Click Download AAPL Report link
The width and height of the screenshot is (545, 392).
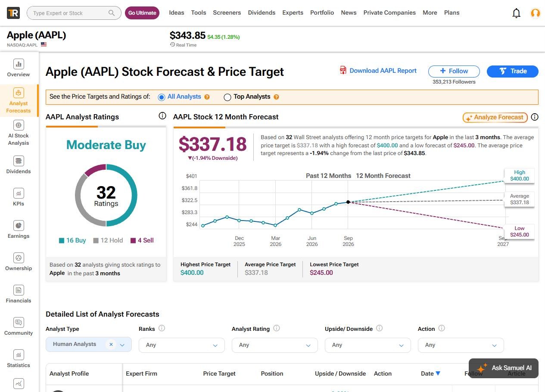pyautogui.click(x=383, y=71)
